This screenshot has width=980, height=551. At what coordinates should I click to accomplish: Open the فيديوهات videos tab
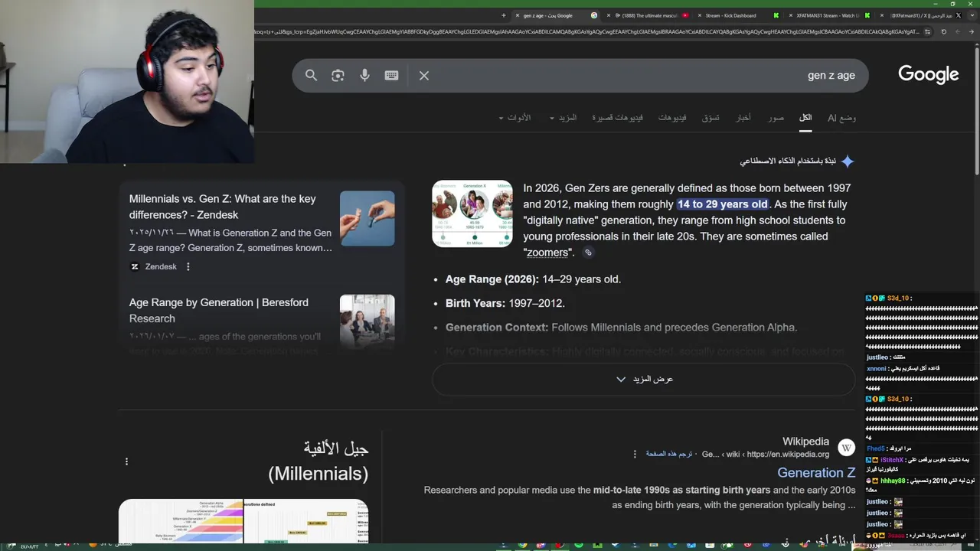(x=672, y=118)
